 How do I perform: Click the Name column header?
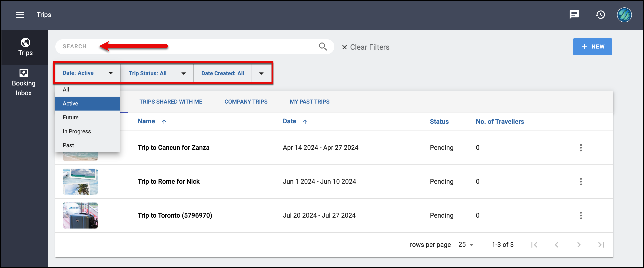click(x=146, y=121)
